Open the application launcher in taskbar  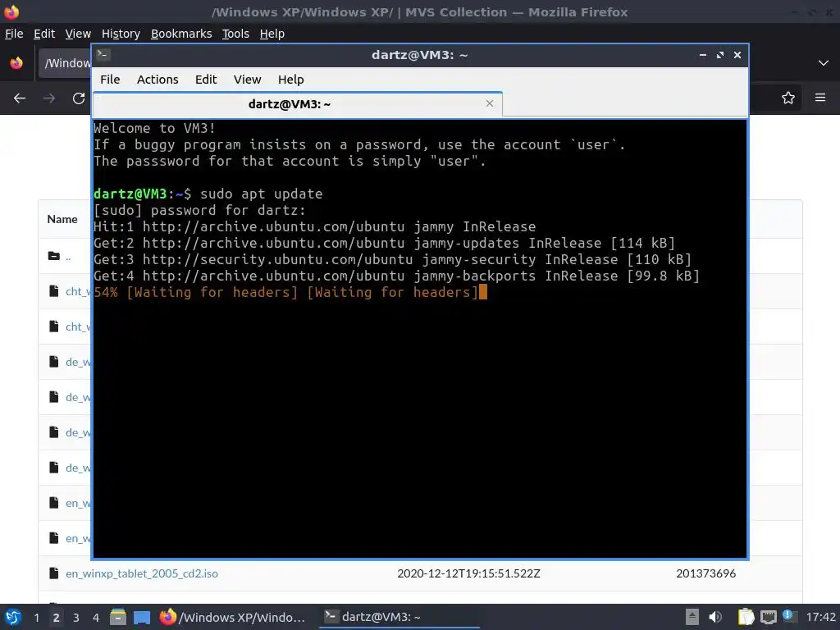tap(13, 617)
